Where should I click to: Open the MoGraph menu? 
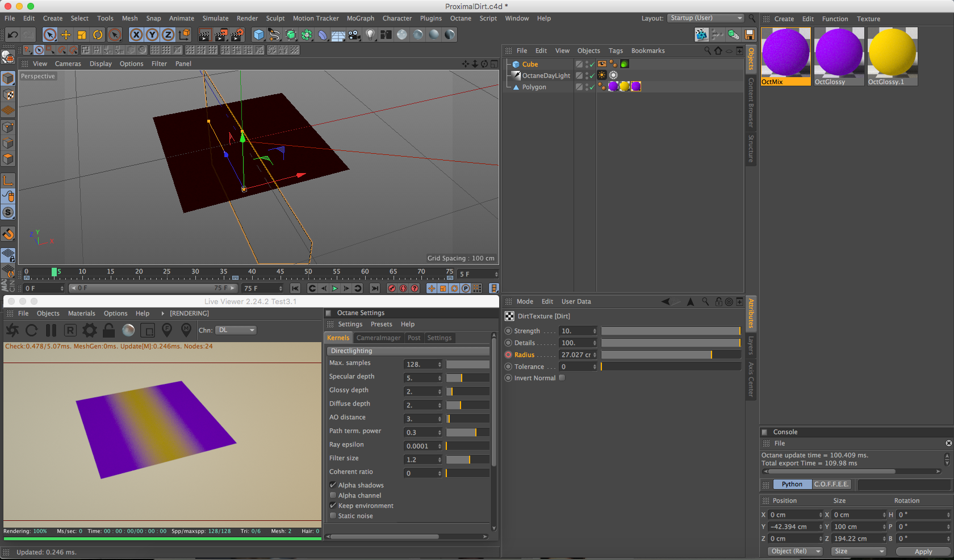tap(360, 18)
